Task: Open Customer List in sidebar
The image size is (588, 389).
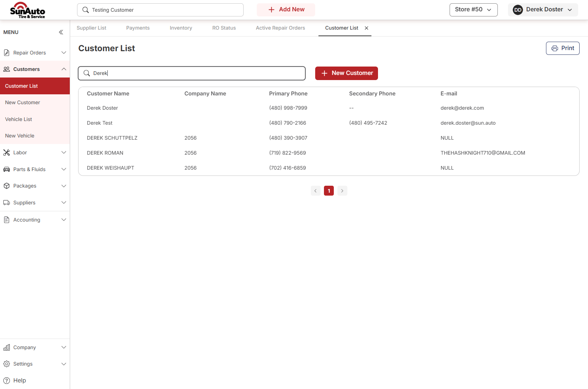Action: click(35, 86)
